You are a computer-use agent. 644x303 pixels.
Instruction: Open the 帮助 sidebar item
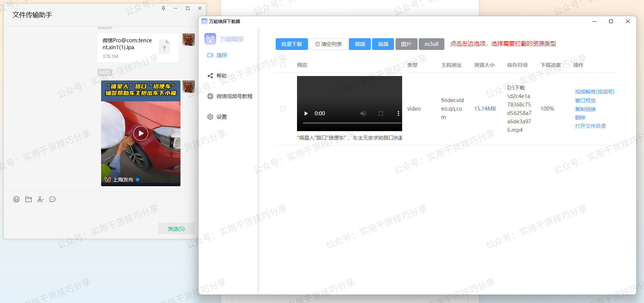222,76
